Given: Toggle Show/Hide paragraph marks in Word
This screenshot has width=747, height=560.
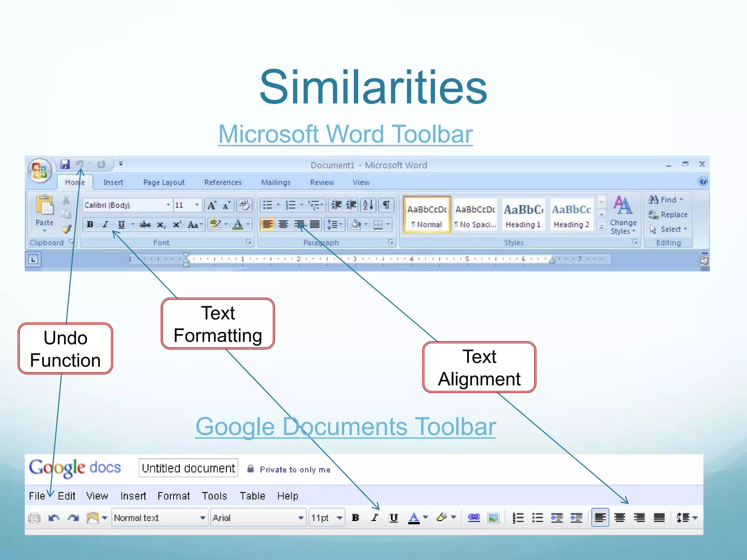Looking at the screenshot, I should (386, 205).
